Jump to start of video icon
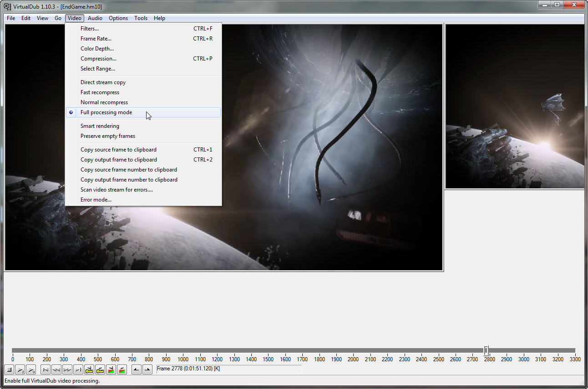The image size is (588, 389). click(x=46, y=370)
